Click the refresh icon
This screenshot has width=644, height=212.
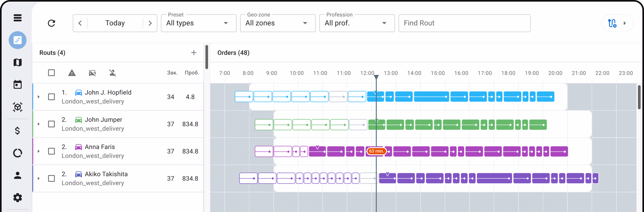[52, 23]
